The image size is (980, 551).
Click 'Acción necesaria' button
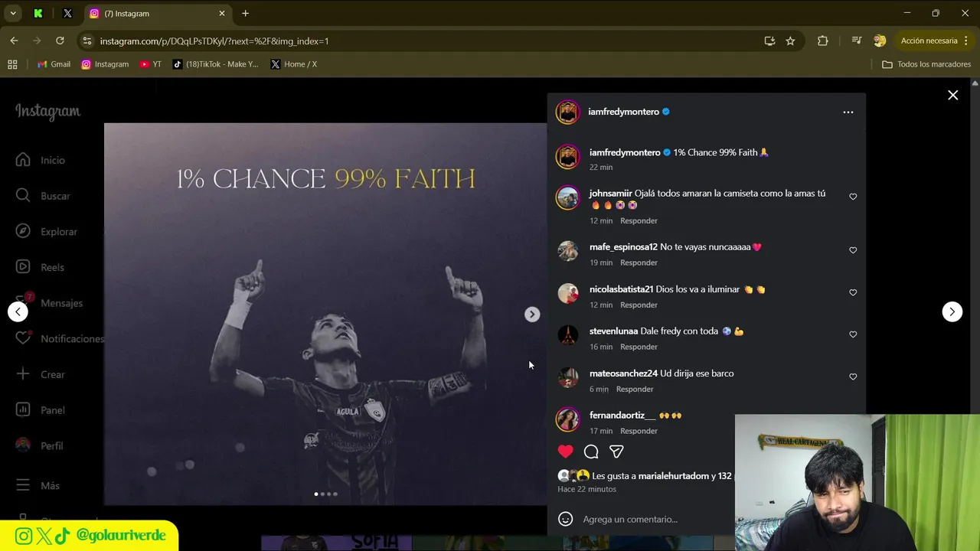point(929,41)
